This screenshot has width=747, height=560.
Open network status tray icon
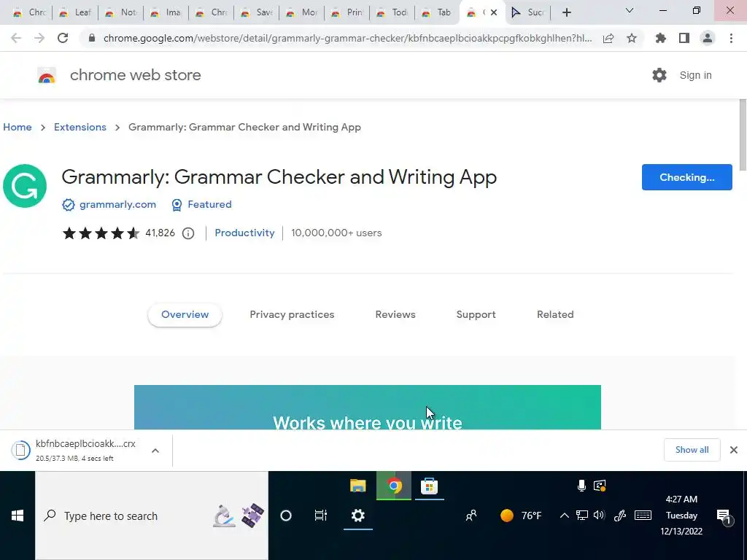pyautogui.click(x=581, y=516)
